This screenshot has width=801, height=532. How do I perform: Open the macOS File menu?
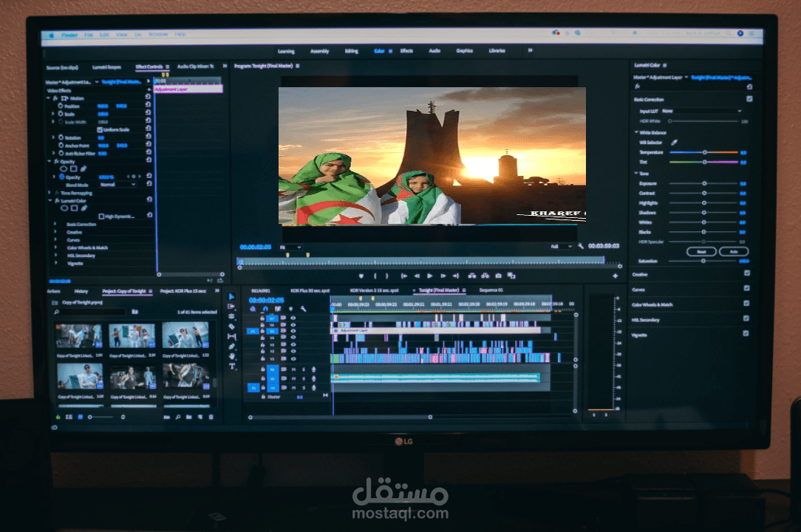(x=89, y=35)
